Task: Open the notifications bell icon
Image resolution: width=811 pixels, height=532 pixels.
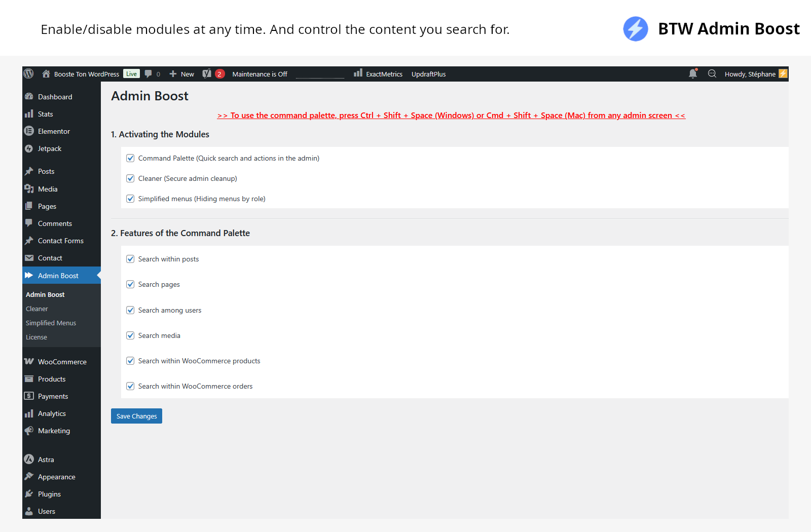Action: pyautogui.click(x=693, y=74)
